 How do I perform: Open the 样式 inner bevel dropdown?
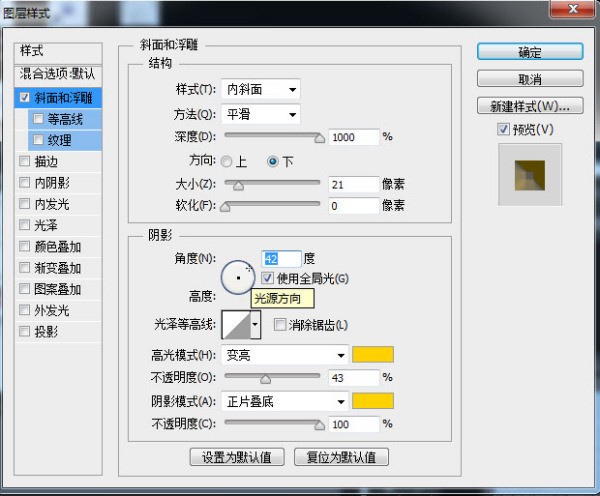[260, 90]
